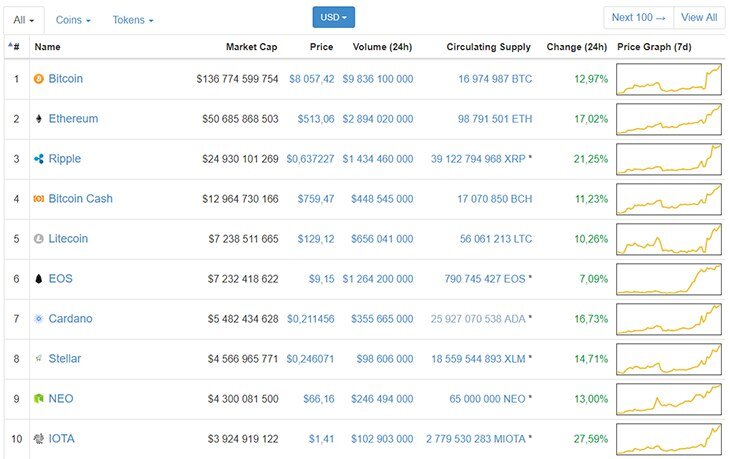Viewport: 730px width, 459px height.
Task: Sort by Change (24h) column
Action: (x=576, y=47)
